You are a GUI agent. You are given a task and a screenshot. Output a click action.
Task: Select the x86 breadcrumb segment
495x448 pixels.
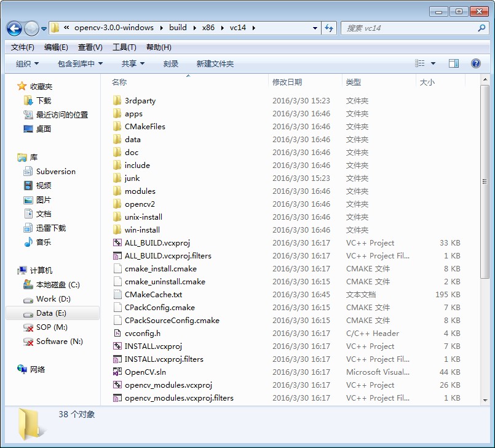[x=208, y=28]
